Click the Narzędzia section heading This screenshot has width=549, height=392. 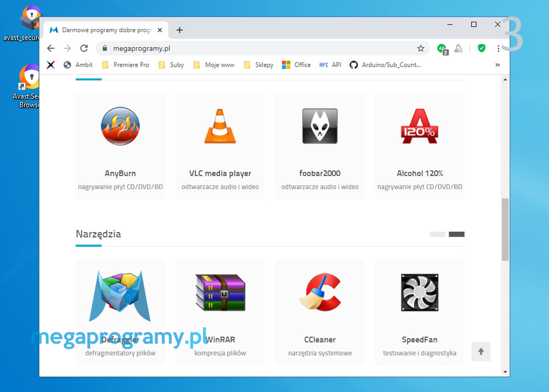pos(99,234)
